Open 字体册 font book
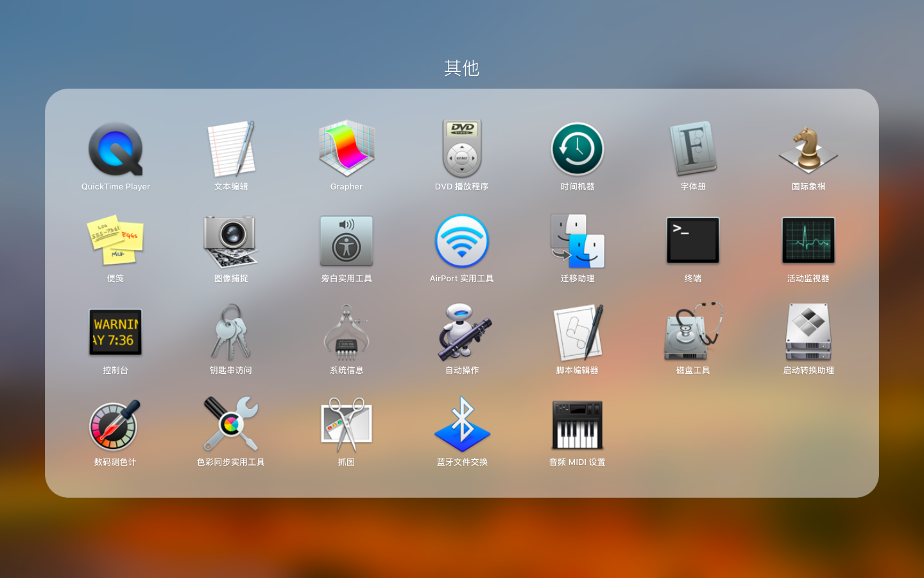The image size is (924, 578). tap(692, 149)
